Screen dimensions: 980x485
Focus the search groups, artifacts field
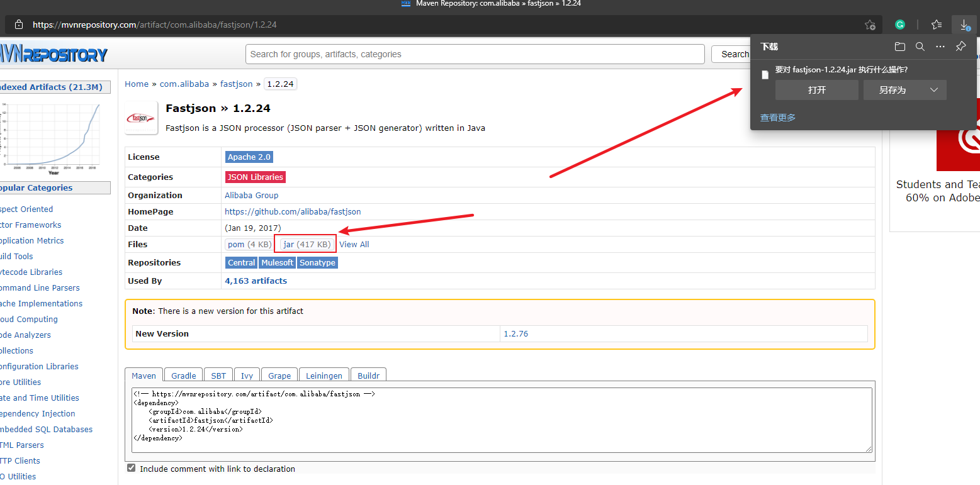pyautogui.click(x=475, y=54)
